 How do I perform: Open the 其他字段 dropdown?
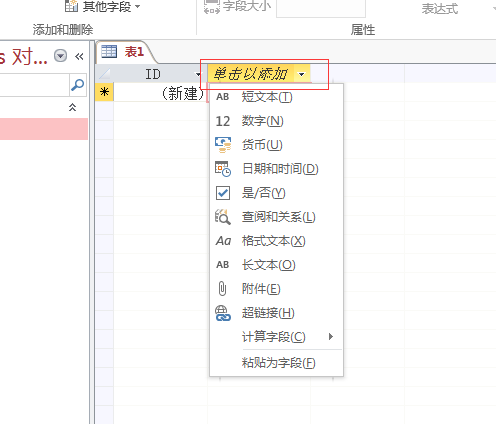click(102, 6)
